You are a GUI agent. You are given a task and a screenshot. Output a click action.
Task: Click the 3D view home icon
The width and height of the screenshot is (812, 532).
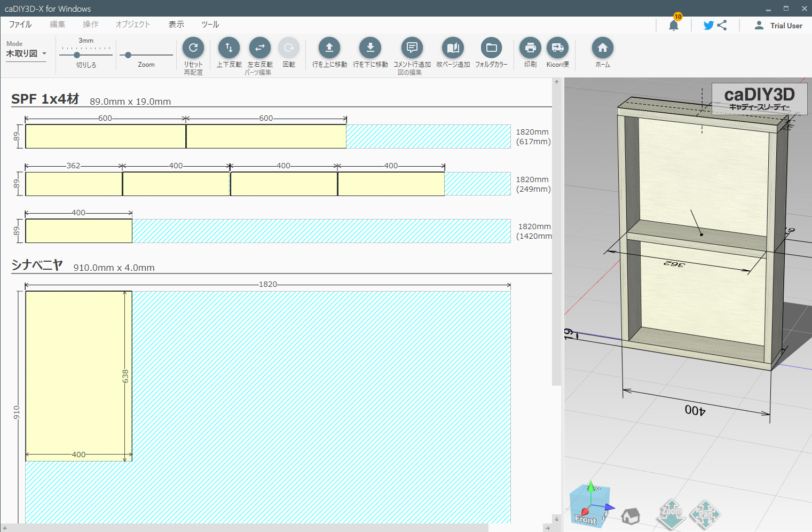[x=630, y=516]
